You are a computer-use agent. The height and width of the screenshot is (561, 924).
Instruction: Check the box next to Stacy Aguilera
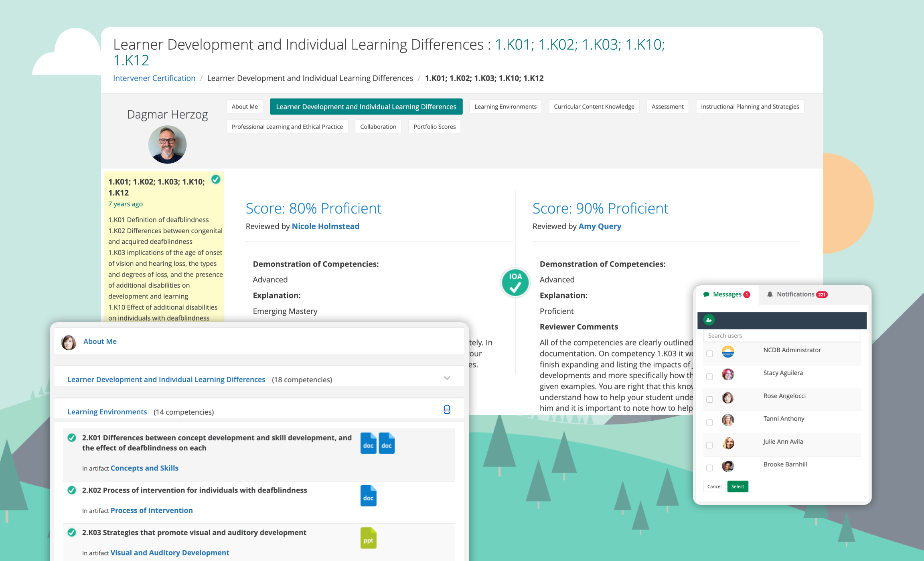tap(709, 377)
